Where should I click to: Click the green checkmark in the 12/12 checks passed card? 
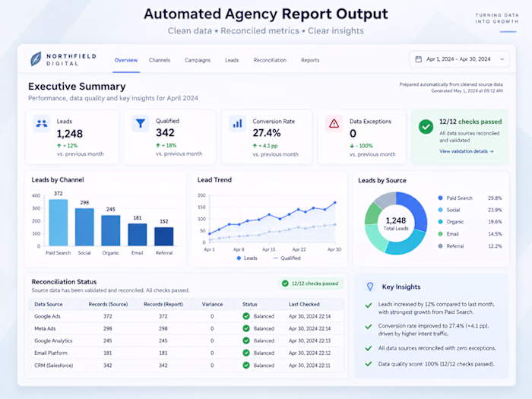pyautogui.click(x=426, y=127)
